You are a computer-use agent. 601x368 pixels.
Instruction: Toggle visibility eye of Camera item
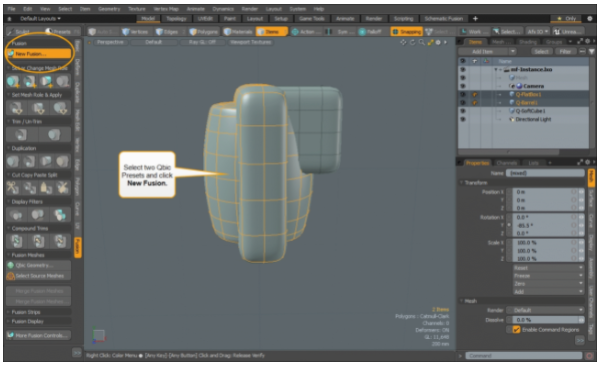coord(463,86)
